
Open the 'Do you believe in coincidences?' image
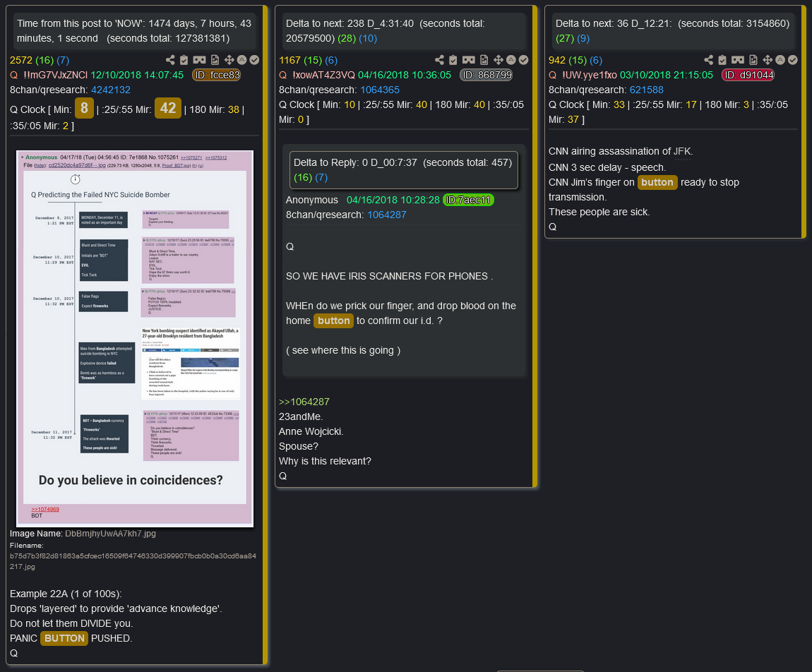(x=135, y=339)
